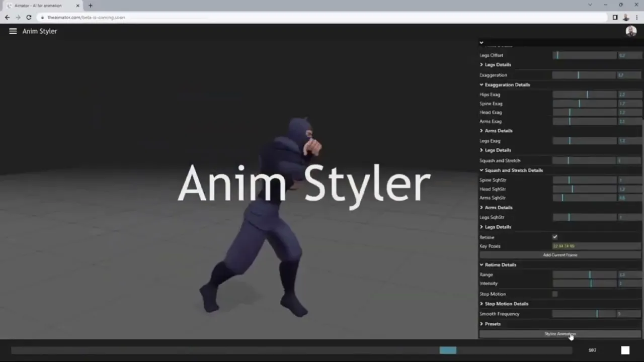Adjust the Retime Range slider
The image size is (644, 362).
click(x=585, y=275)
